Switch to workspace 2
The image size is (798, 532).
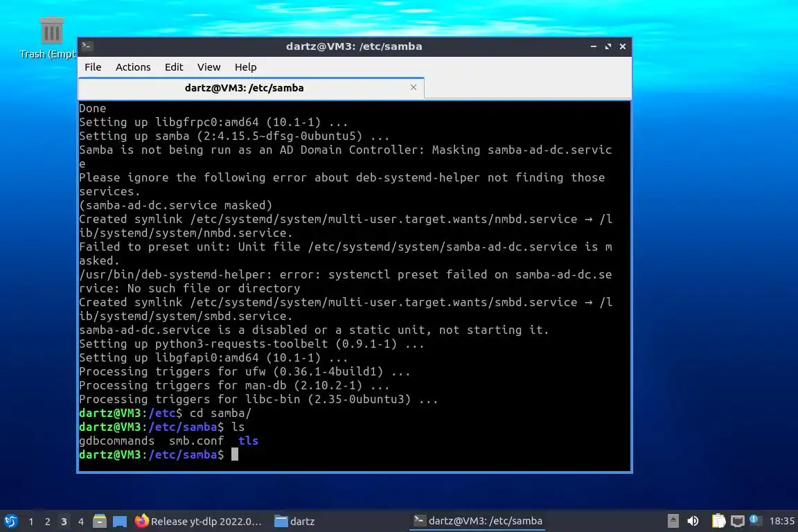click(47, 522)
